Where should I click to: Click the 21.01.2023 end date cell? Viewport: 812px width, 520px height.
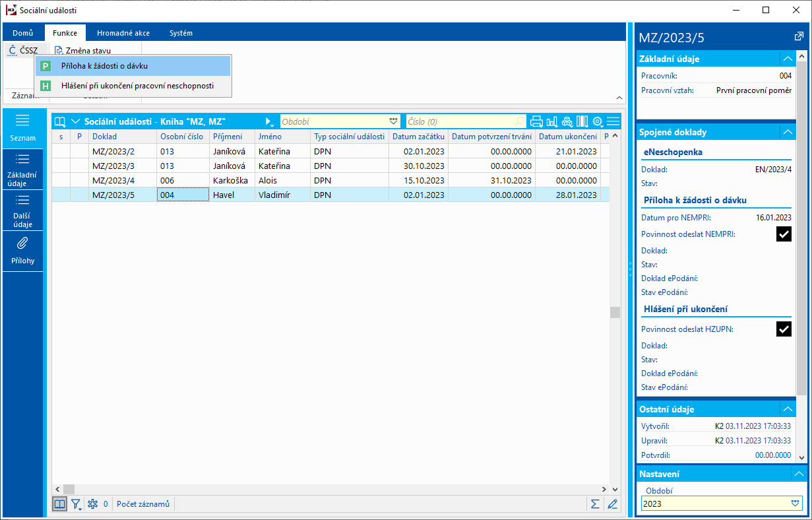coord(568,151)
